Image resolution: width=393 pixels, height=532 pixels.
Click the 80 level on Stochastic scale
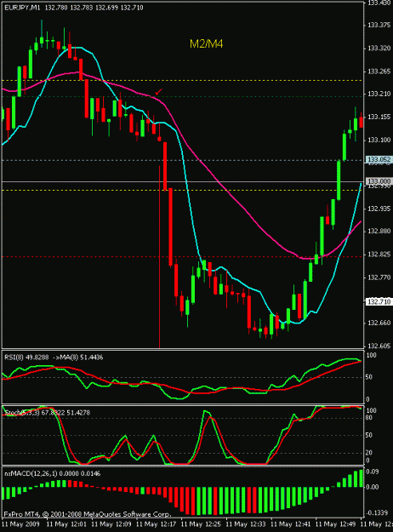point(369,418)
